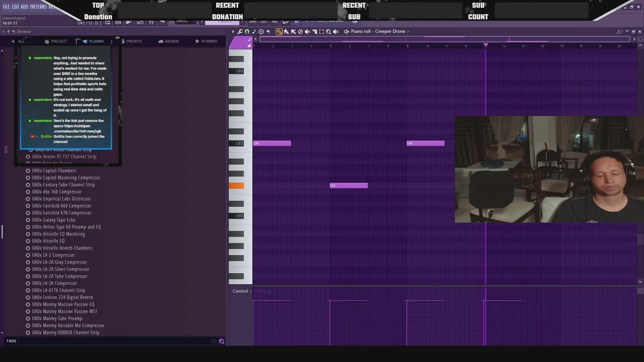Select the first C#3 note in piano roll
This screenshot has height=362, width=644.
click(272, 143)
